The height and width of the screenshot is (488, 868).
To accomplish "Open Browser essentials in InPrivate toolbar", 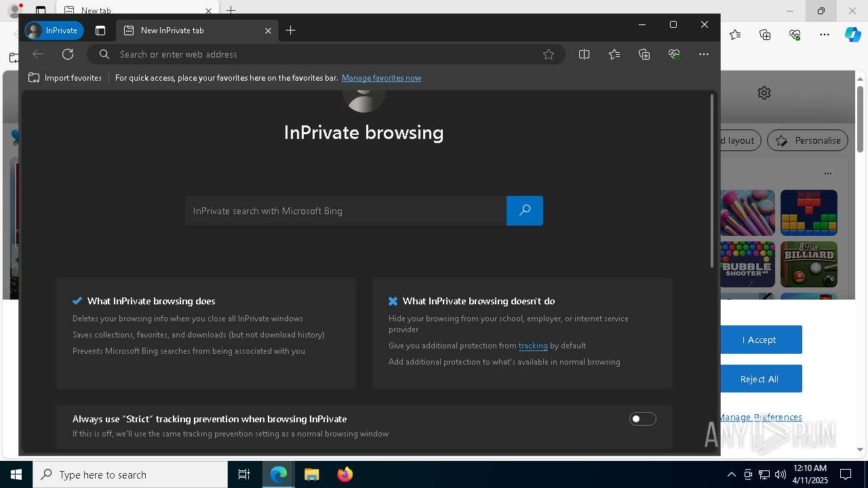I will [x=674, y=54].
